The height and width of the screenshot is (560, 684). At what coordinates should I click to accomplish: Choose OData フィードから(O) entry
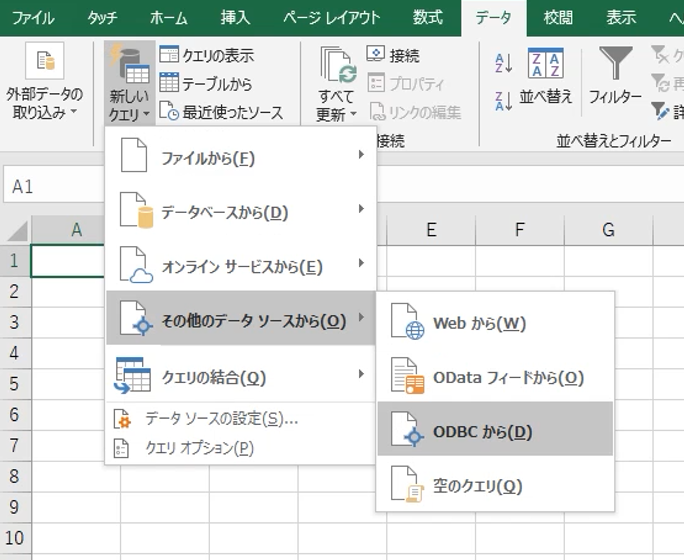tap(495, 376)
